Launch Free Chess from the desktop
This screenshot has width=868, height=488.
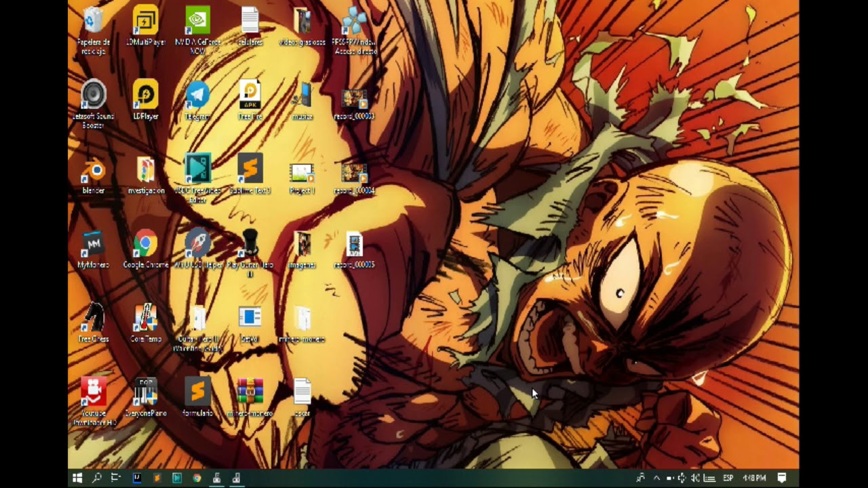point(94,323)
